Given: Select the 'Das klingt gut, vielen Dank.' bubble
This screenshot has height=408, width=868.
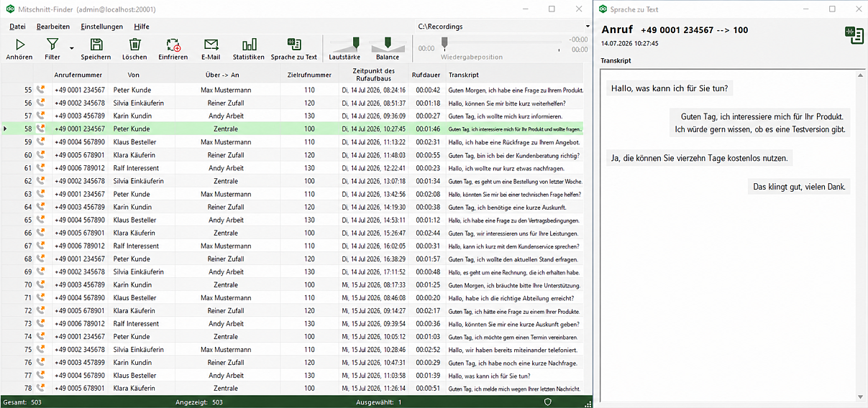Looking at the screenshot, I should [799, 187].
